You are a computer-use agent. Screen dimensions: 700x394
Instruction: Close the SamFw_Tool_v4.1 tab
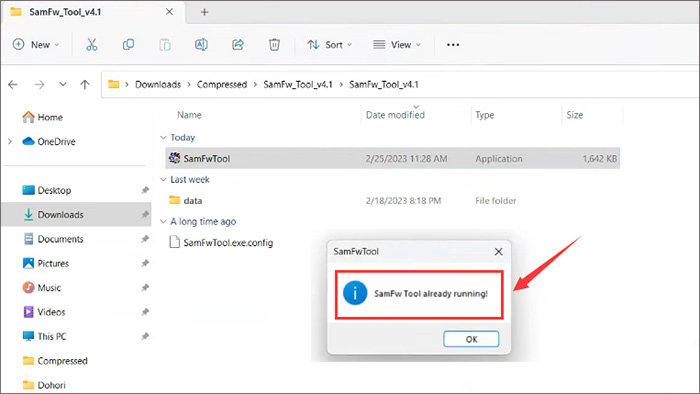coord(169,12)
